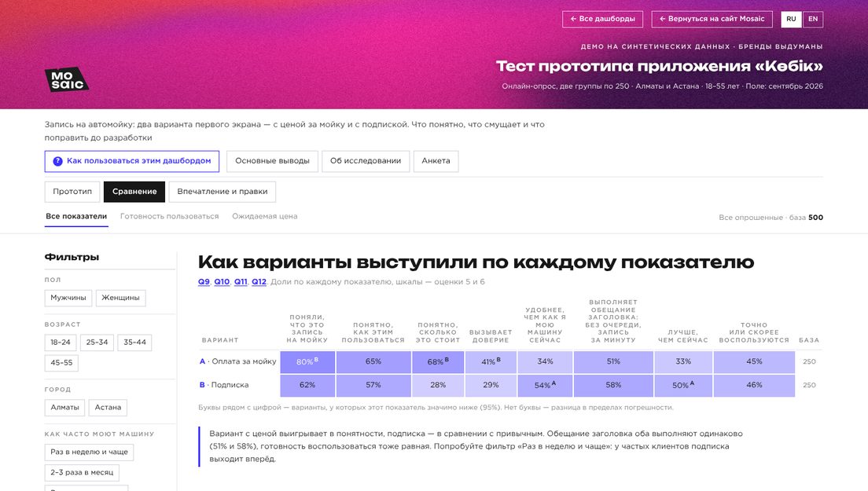The width and height of the screenshot is (868, 491).
Task: Toggle the age filter 25-34
Action: [x=97, y=343]
